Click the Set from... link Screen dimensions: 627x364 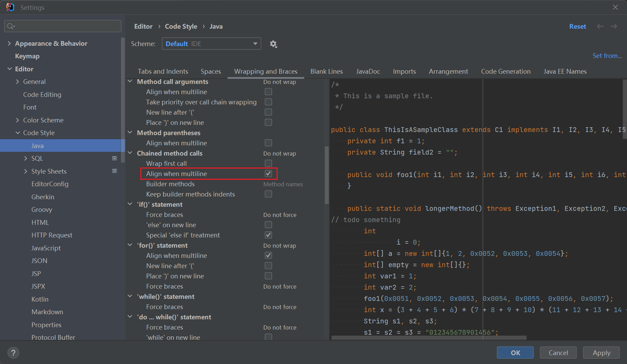coord(608,56)
